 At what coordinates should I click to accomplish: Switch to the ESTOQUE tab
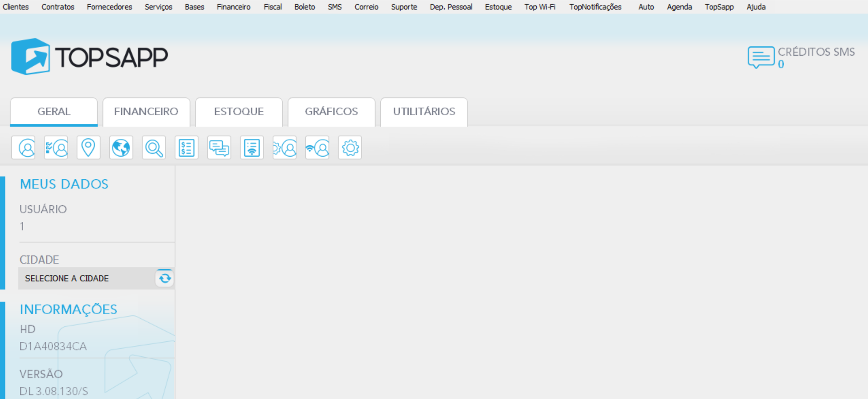pos(239,112)
